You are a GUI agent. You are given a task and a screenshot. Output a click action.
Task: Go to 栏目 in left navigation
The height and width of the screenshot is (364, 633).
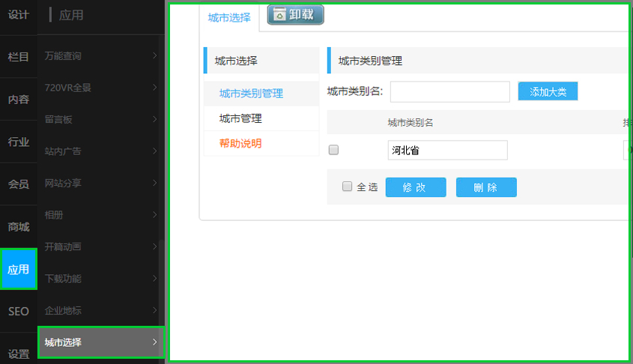pos(19,57)
